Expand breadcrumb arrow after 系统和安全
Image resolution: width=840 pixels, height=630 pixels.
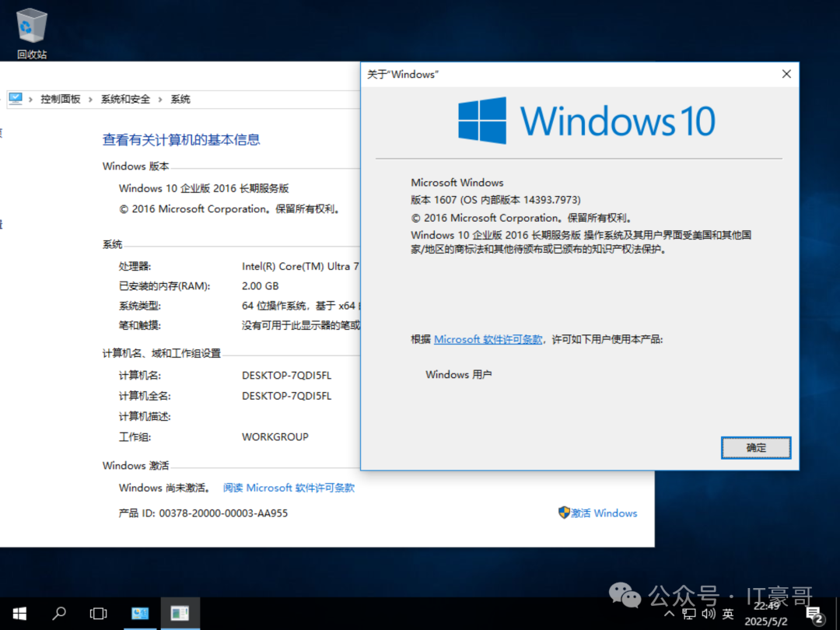(x=159, y=99)
